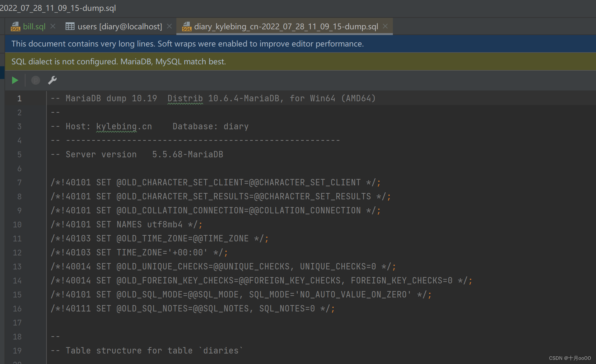Open the wrench settings icon in the editor toolbar

[x=52, y=80]
